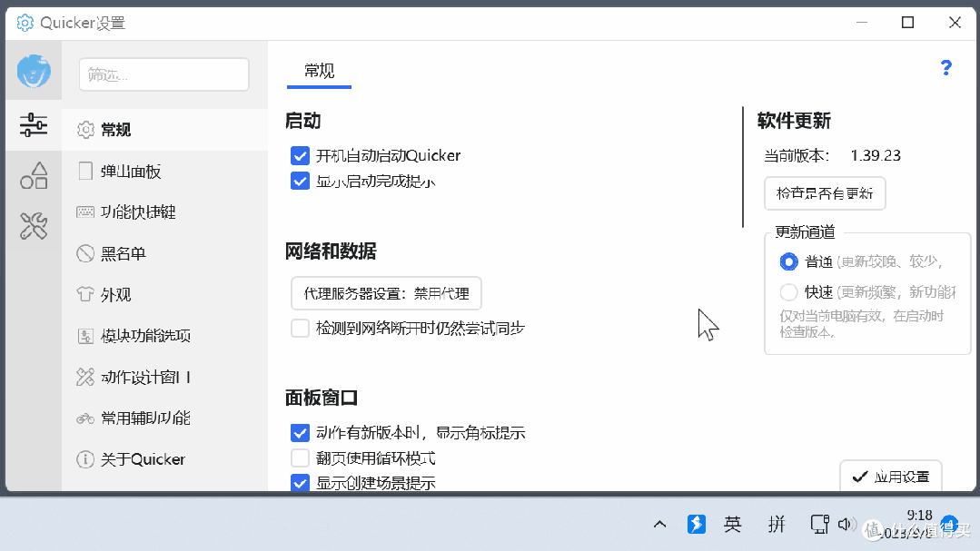The height and width of the screenshot is (551, 980).
Task: Open the 模块功能选项 settings page
Action: [165, 336]
